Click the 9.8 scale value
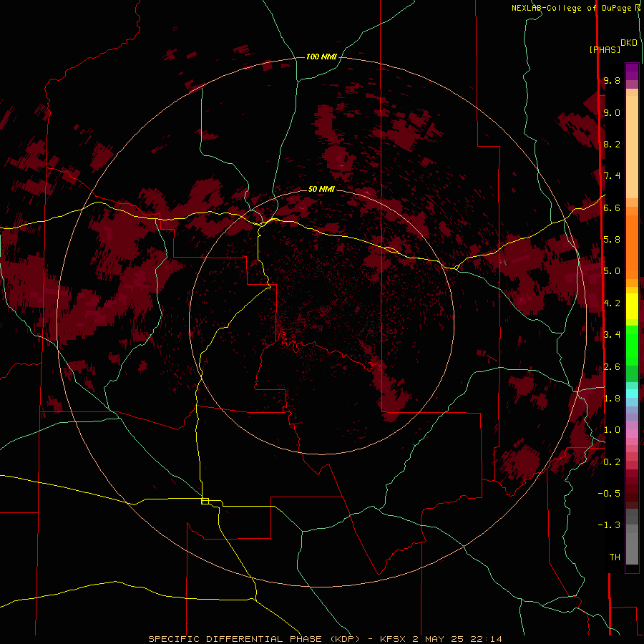The height and width of the screenshot is (644, 644). click(x=612, y=80)
